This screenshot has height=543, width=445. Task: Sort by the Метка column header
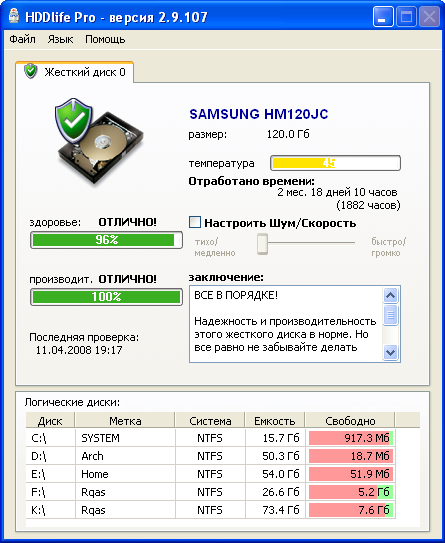pyautogui.click(x=125, y=421)
